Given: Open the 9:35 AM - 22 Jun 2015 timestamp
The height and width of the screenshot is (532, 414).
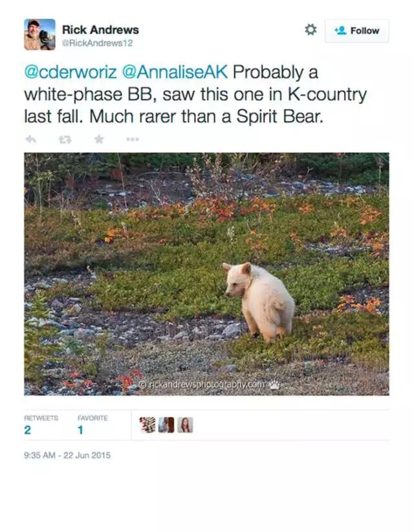Looking at the screenshot, I should (67, 455).
